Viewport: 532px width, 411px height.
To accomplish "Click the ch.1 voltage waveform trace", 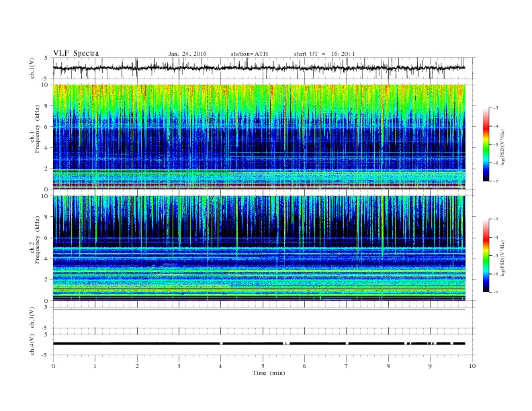I will click(259, 68).
